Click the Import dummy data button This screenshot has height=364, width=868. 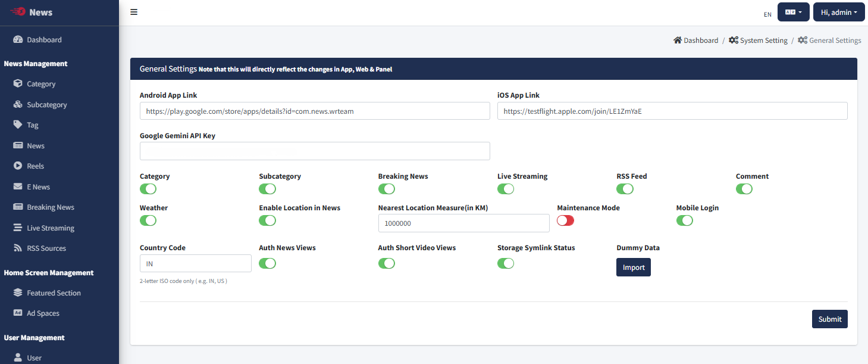pos(634,267)
